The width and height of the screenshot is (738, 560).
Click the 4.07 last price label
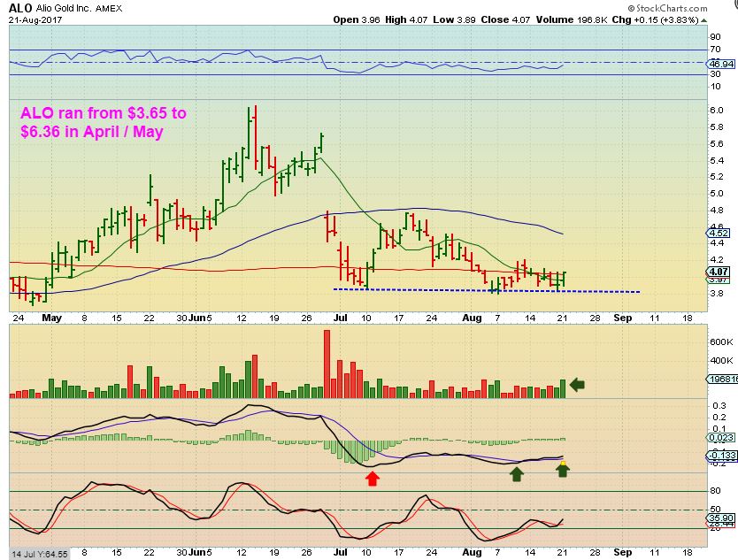tap(719, 272)
